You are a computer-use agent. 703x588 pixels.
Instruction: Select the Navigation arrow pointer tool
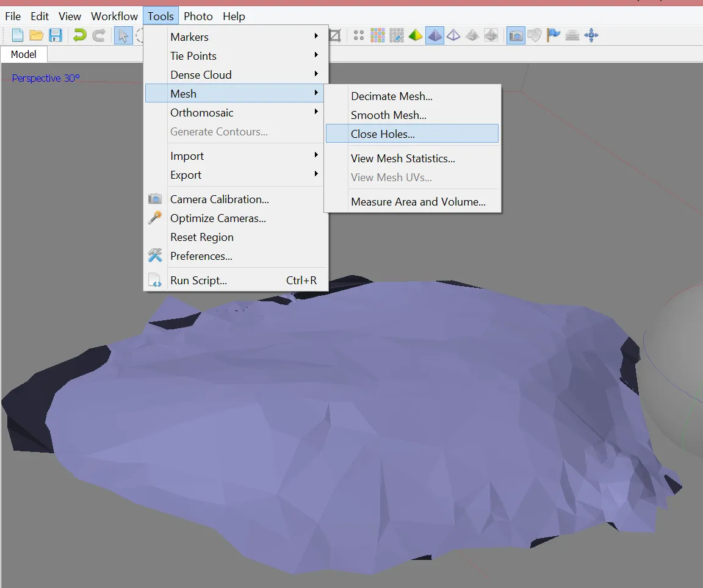coord(123,35)
